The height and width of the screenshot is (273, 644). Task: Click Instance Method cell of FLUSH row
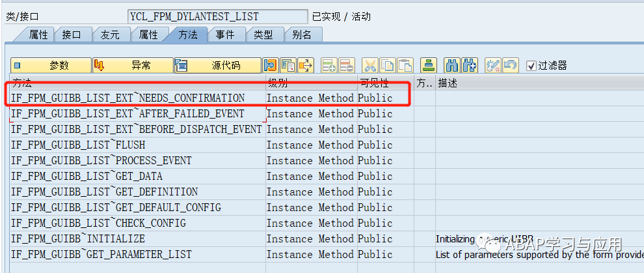point(310,145)
